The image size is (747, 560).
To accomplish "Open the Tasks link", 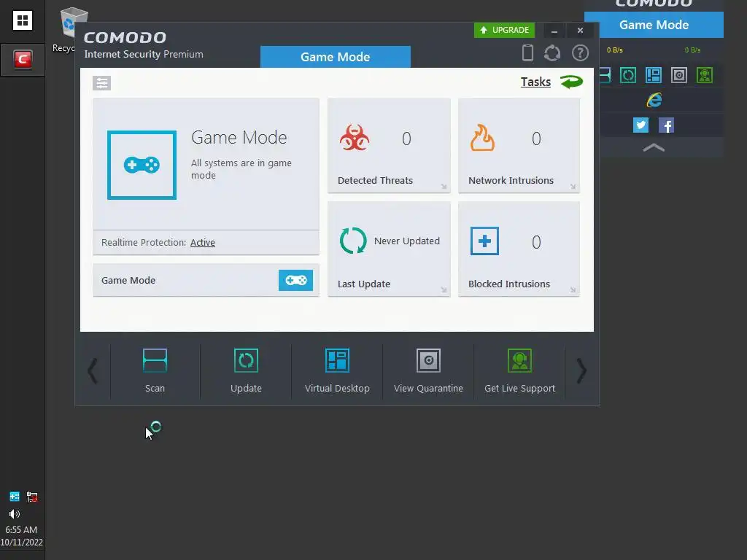I will click(x=535, y=82).
